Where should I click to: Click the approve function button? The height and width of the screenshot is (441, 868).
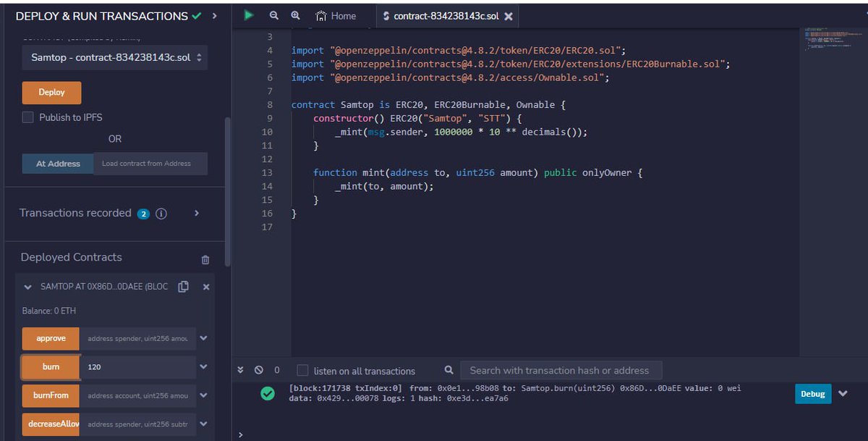51,338
